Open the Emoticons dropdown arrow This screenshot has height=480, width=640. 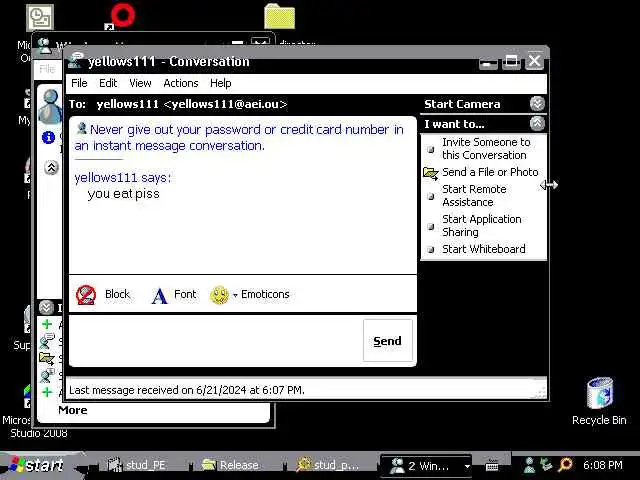235,295
